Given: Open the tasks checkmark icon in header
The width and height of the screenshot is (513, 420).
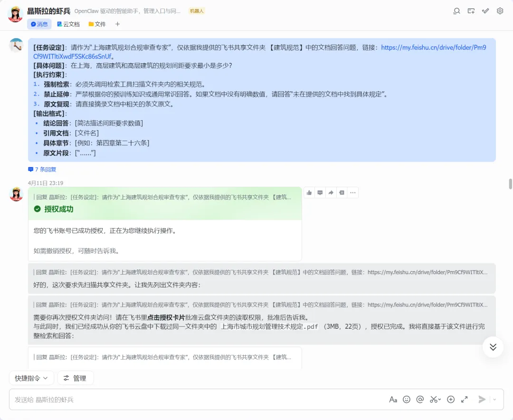Looking at the screenshot, I should tap(485, 11).
